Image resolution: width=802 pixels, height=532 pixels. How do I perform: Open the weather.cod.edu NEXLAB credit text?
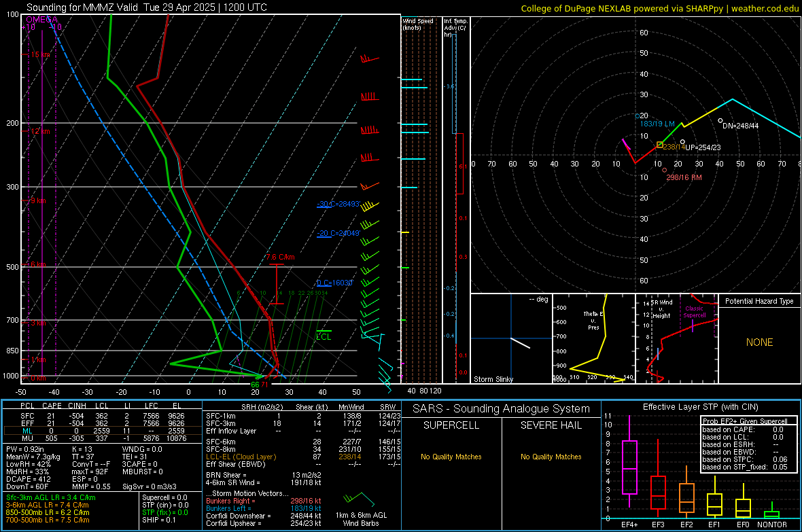[659, 8]
